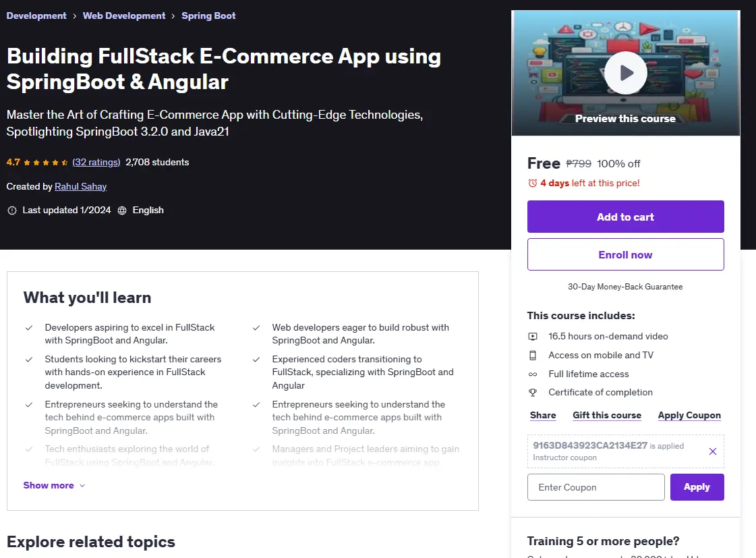Click the 2,708 students text
Viewport: 756px width, 558px height.
coord(157,162)
